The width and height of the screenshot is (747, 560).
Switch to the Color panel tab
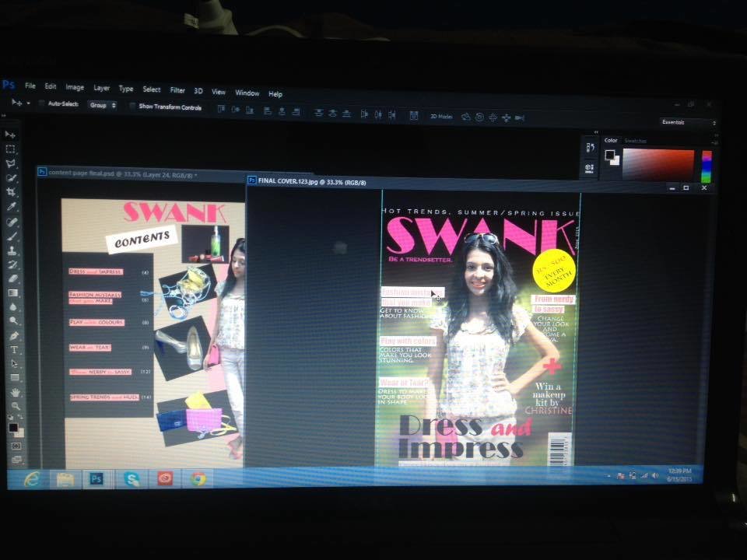point(611,141)
